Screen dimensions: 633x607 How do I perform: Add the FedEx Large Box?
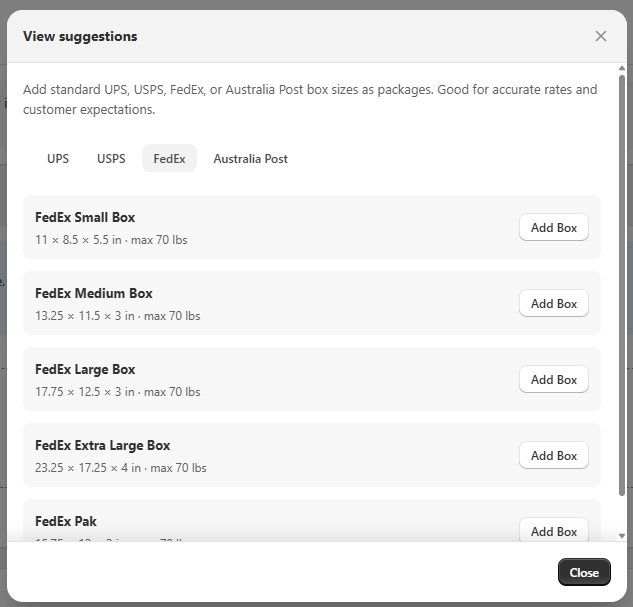(553, 380)
